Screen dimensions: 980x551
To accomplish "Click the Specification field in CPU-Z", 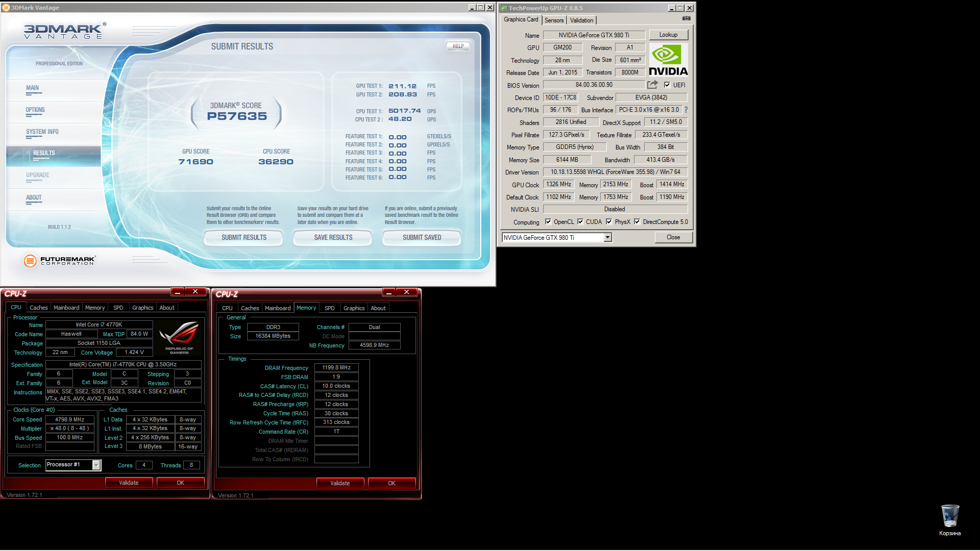I will 123,364.
